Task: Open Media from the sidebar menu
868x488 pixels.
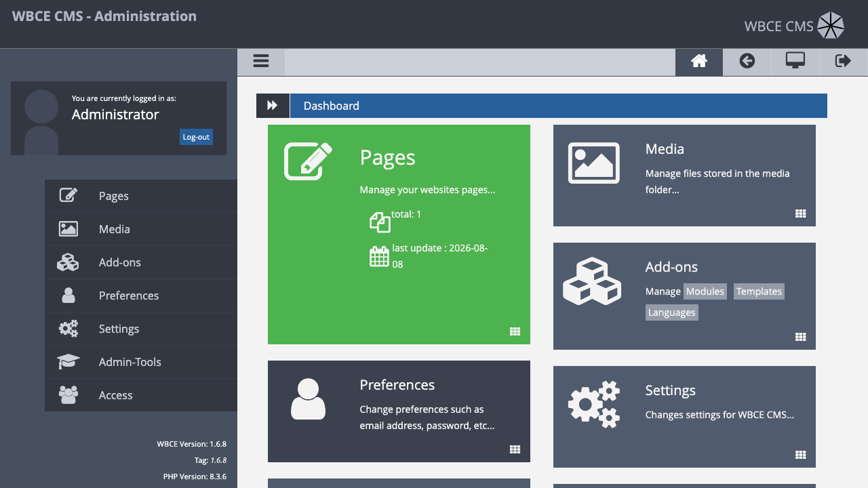Action: click(141, 229)
